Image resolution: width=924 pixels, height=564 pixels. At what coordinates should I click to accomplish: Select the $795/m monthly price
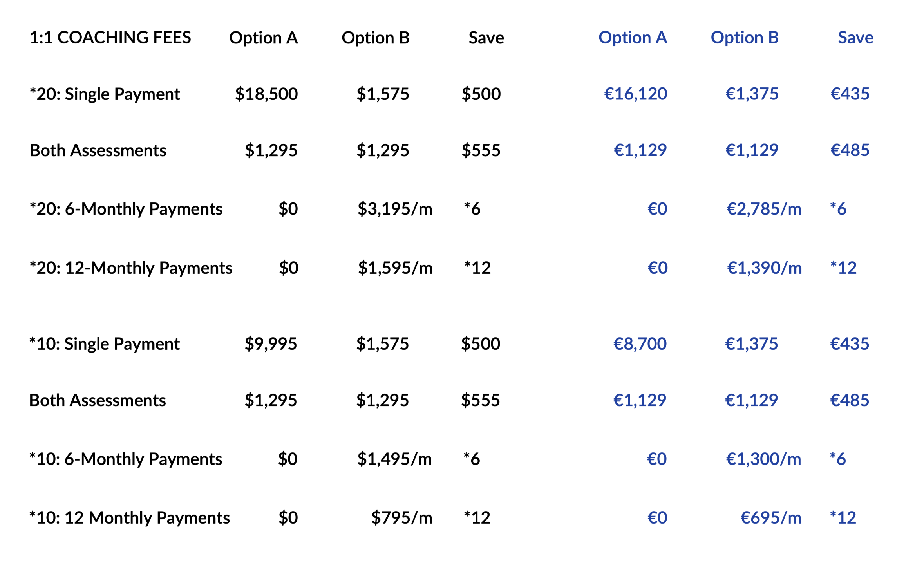coord(401,518)
